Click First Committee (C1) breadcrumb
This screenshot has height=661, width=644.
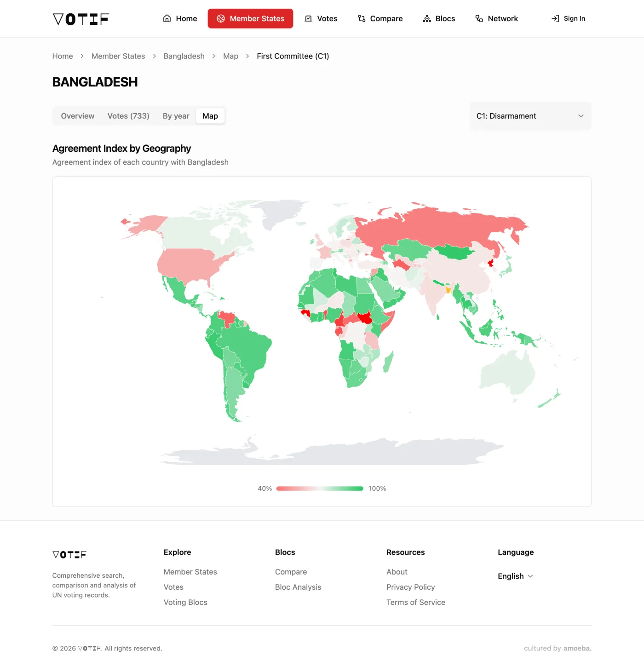pos(293,56)
